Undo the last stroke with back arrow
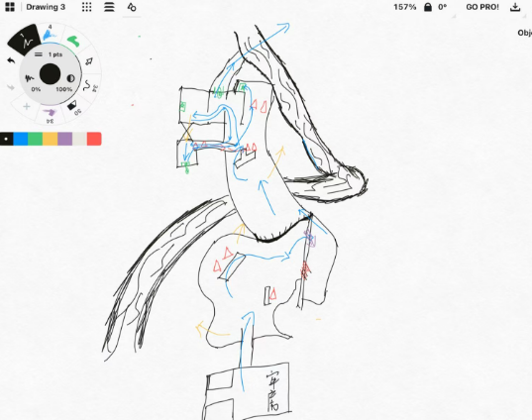Screen dimensions: 532x420 [x=11, y=60]
